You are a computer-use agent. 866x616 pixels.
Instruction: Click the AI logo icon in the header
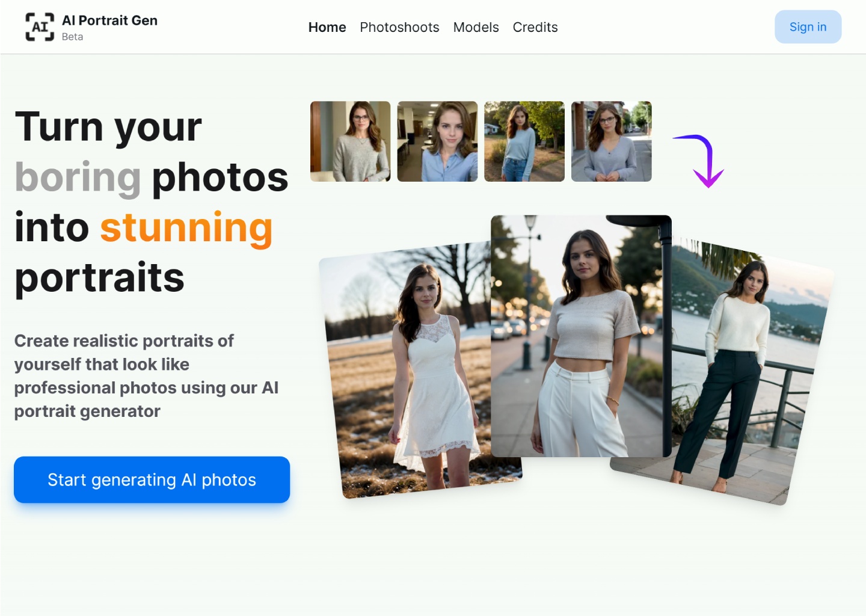[40, 27]
